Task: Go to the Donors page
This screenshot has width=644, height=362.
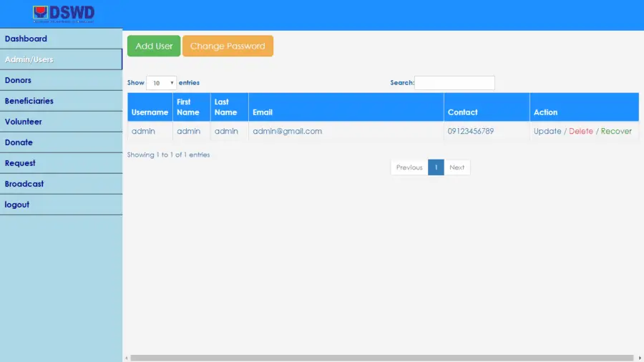Action: point(61,80)
